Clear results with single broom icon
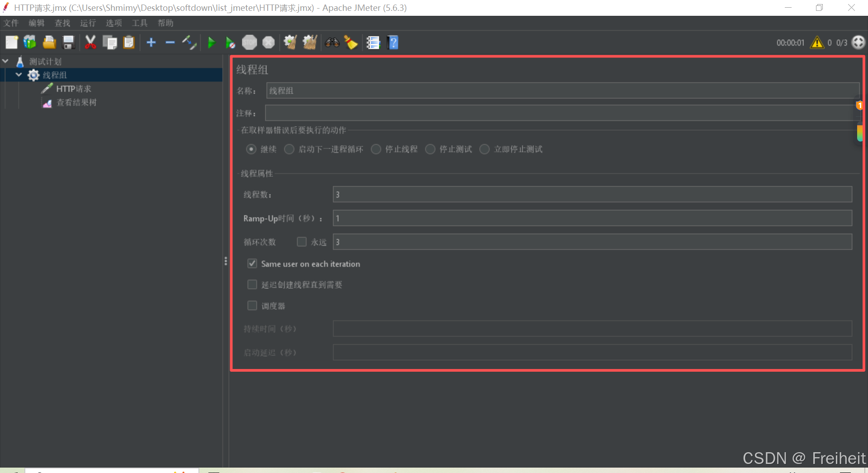The width and height of the screenshot is (868, 473). click(x=290, y=43)
